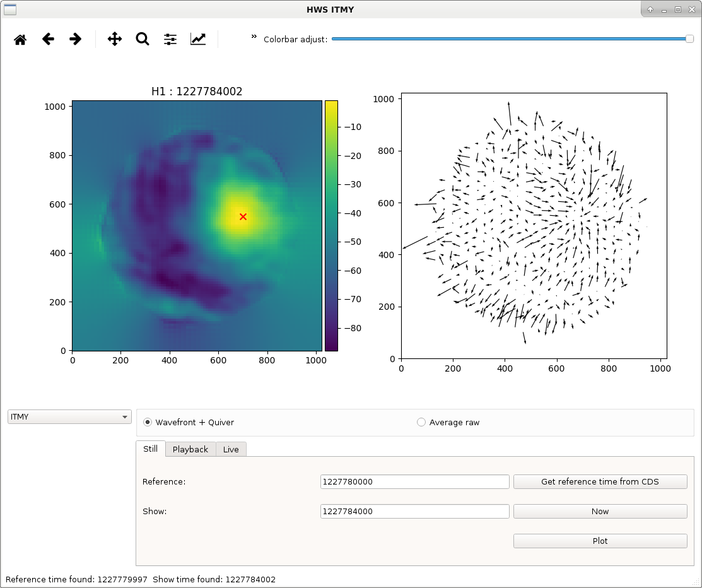Focus the Reference time input field
This screenshot has width=702, height=588.
tap(414, 481)
